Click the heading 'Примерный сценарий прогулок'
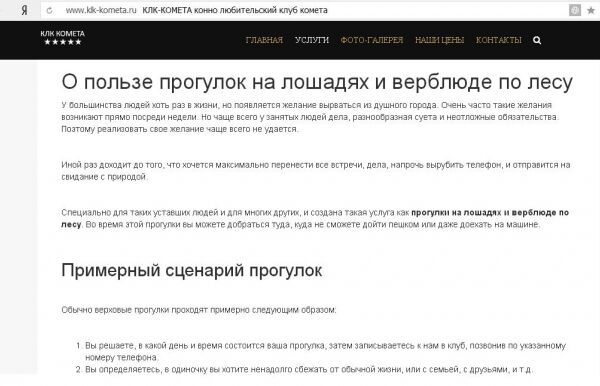This screenshot has height=386, width=600. [192, 270]
